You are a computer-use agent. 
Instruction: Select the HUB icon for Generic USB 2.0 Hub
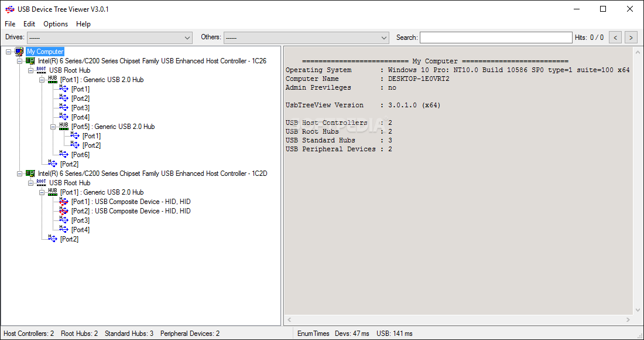point(52,79)
